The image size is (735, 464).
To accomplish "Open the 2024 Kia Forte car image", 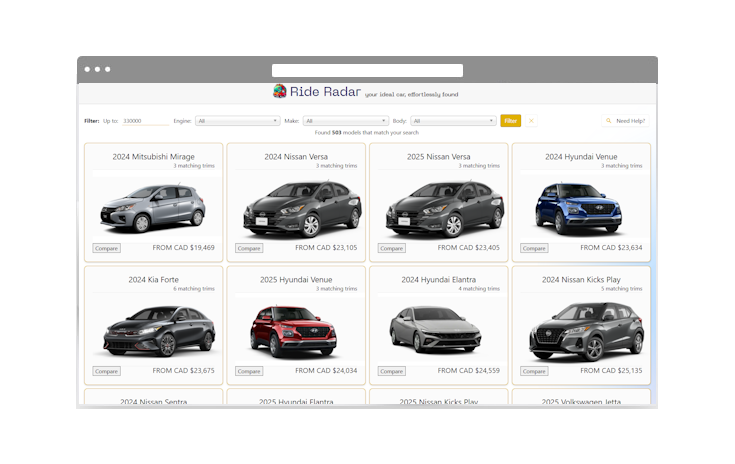I will click(x=159, y=331).
